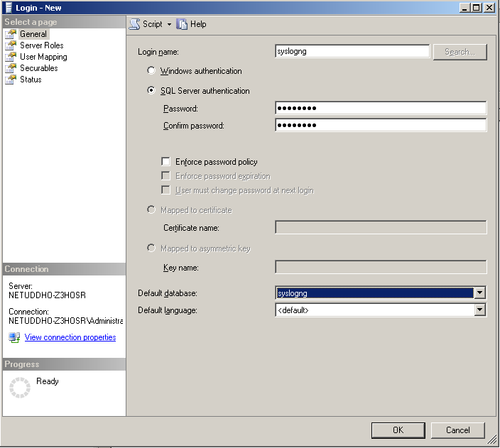Click the Script scroll icon
This screenshot has width=500, height=448.
[x=134, y=24]
